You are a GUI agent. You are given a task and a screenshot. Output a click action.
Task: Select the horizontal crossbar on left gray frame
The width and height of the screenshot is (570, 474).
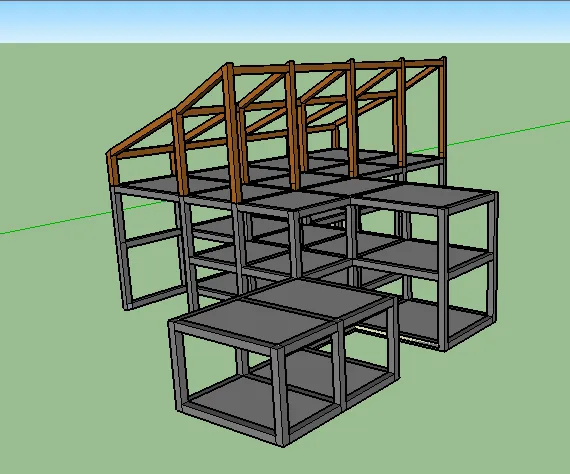tap(154, 237)
